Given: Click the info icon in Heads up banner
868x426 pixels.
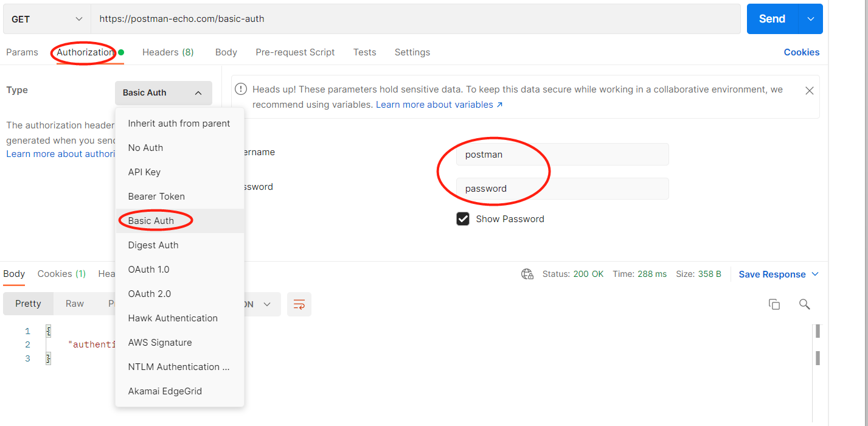Looking at the screenshot, I should pyautogui.click(x=241, y=89).
